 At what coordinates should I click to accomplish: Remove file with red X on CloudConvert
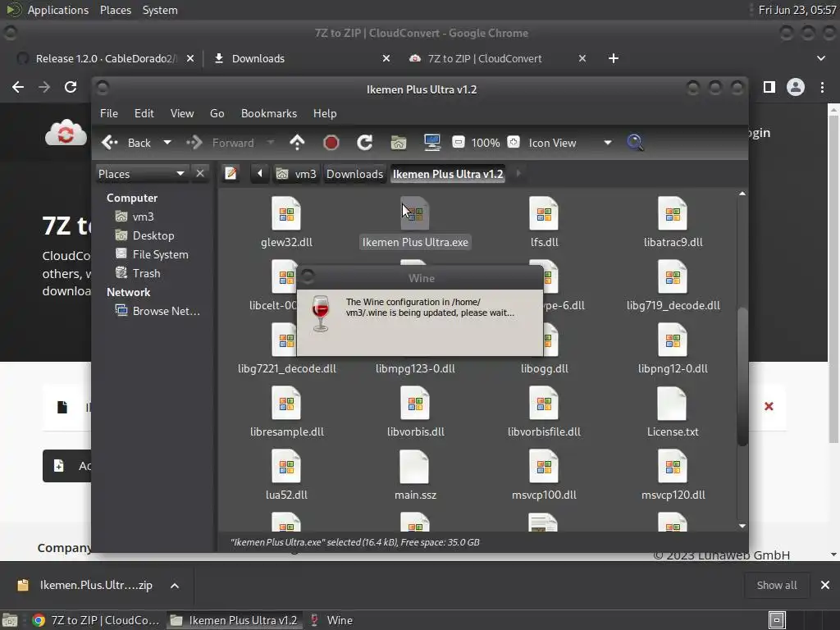point(769,406)
